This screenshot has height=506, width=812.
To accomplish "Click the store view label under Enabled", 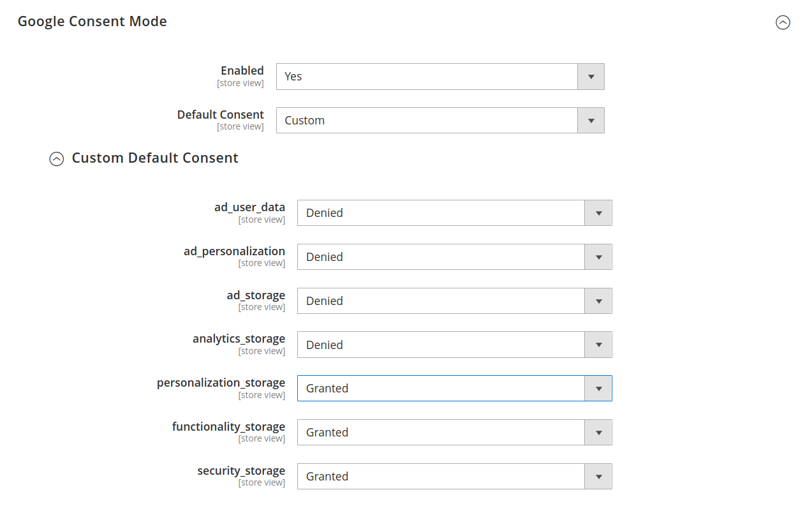I will (240, 83).
